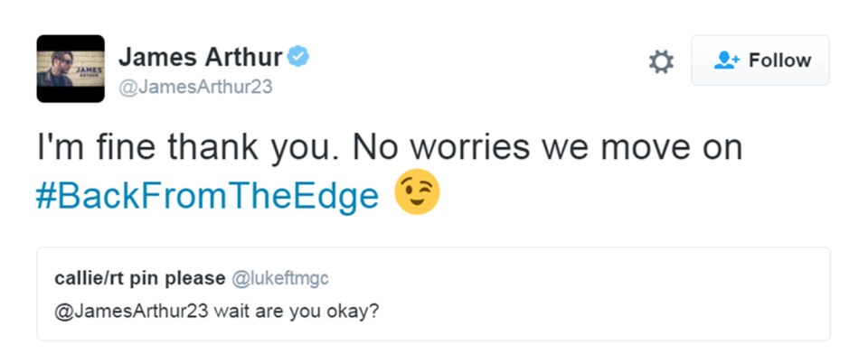Click the person-plus icon inside Follow button
This screenshot has width=868, height=354.
727,61
